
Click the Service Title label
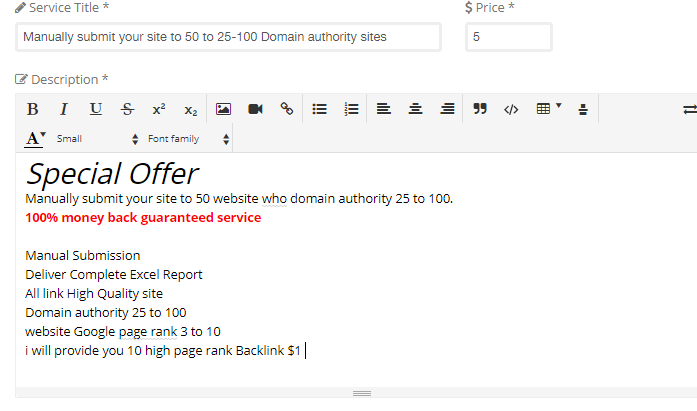tap(62, 8)
